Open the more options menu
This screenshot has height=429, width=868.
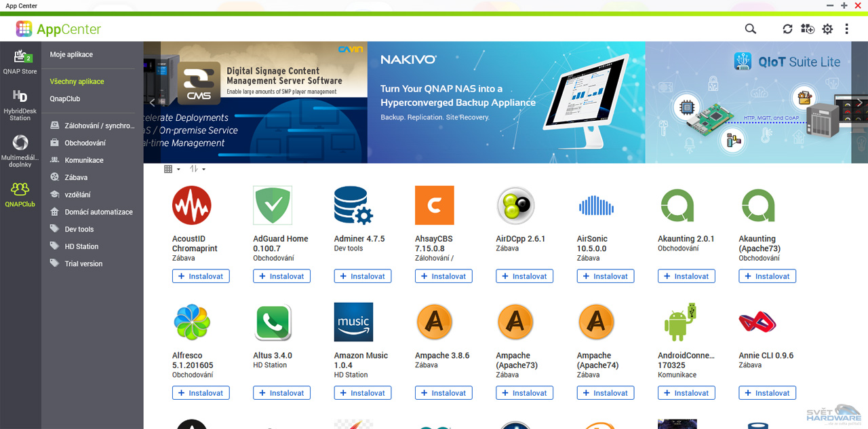(x=846, y=29)
